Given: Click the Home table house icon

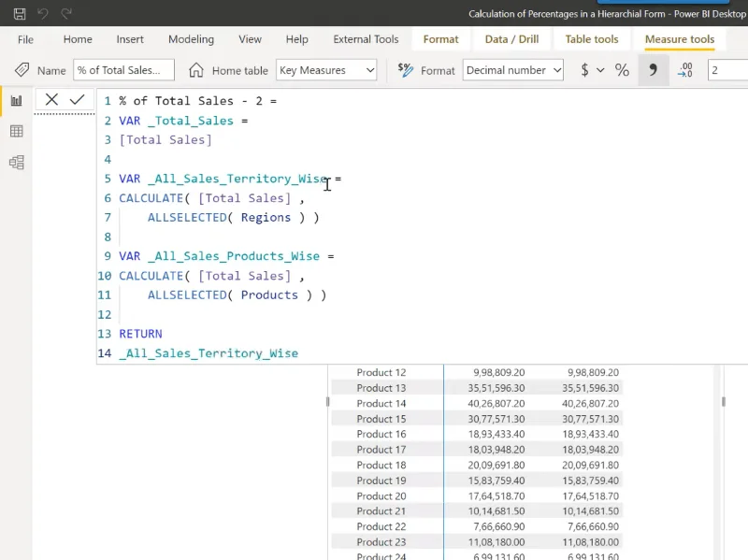Looking at the screenshot, I should pyautogui.click(x=195, y=70).
